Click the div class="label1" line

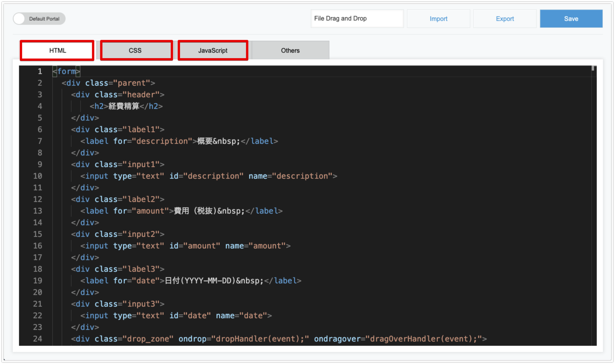[x=118, y=129]
